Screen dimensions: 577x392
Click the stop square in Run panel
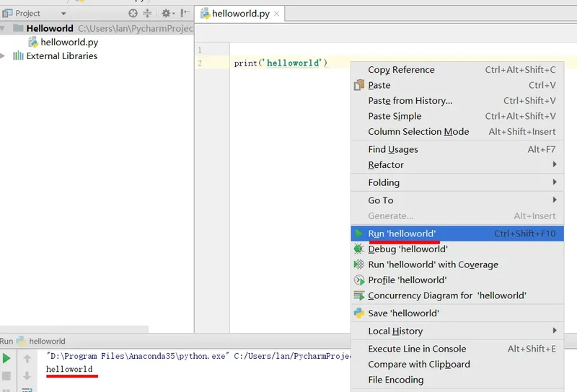pyautogui.click(x=6, y=375)
